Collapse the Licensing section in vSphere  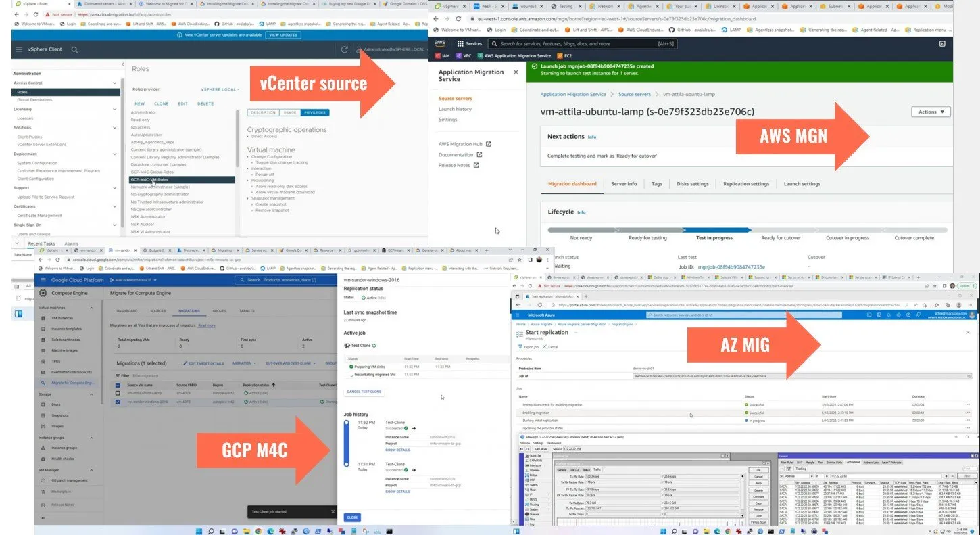pos(115,109)
